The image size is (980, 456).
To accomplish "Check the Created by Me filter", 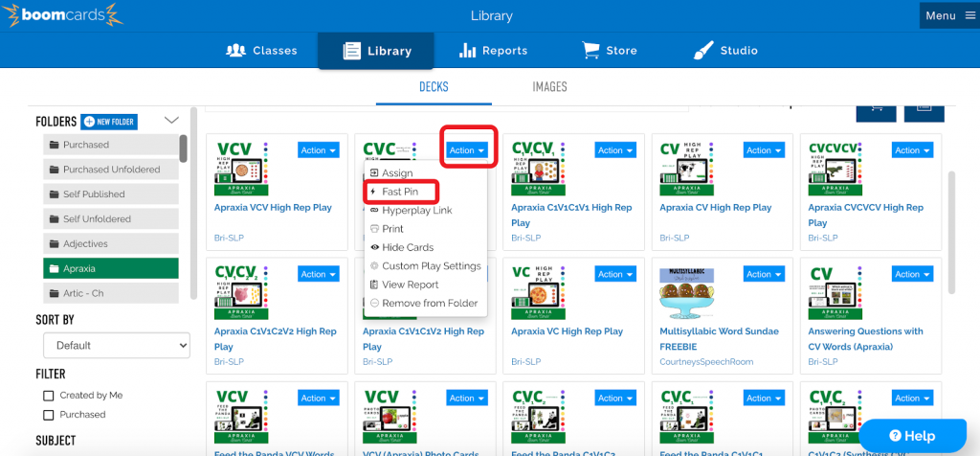I will click(x=48, y=396).
